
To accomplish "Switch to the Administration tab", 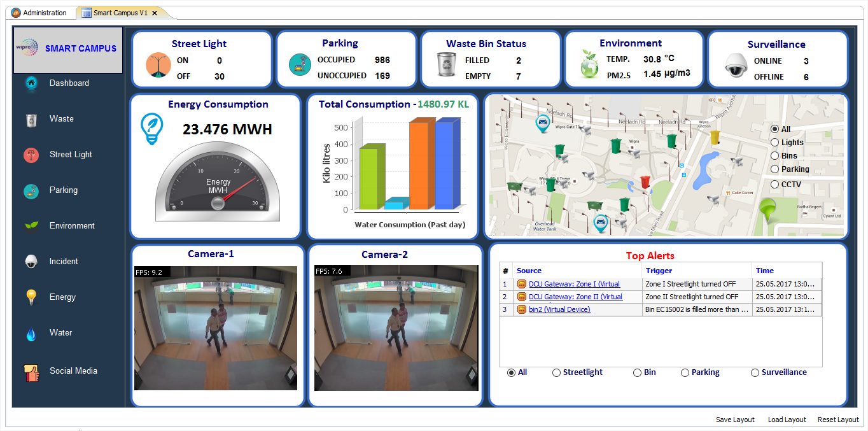I will (39, 13).
